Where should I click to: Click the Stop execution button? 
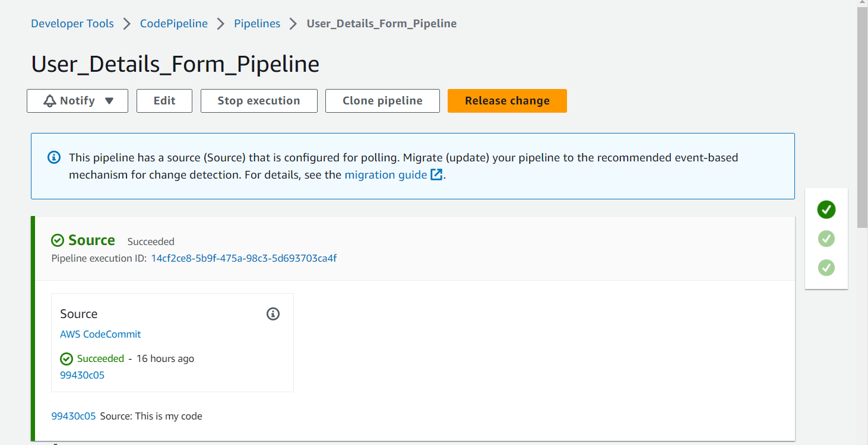point(258,100)
